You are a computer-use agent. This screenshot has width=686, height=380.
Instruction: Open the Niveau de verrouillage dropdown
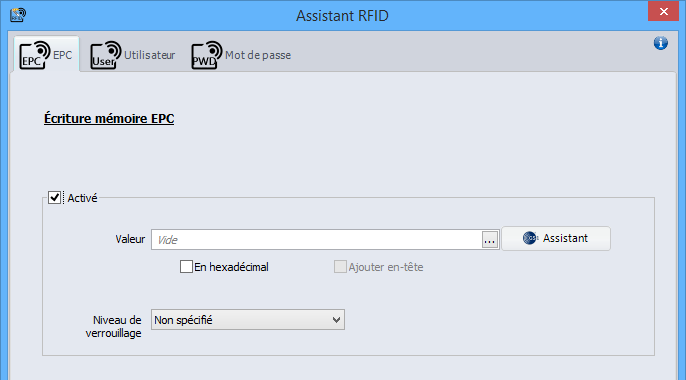(x=248, y=320)
